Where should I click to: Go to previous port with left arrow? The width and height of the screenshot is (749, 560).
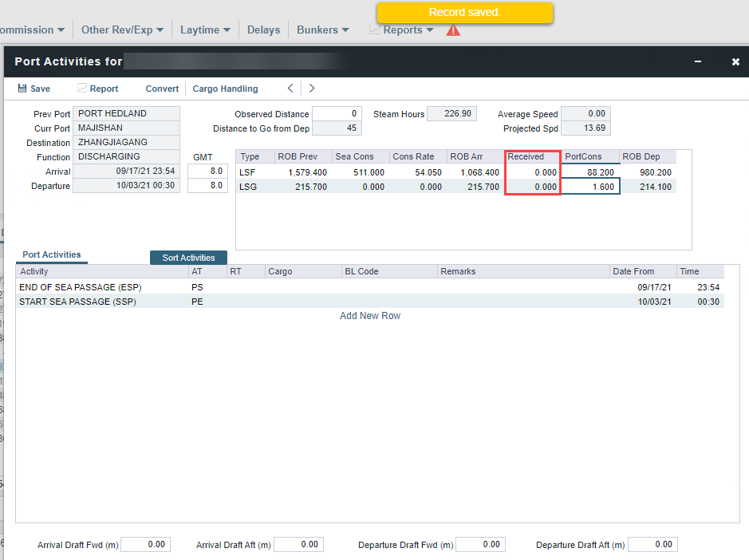[290, 89]
